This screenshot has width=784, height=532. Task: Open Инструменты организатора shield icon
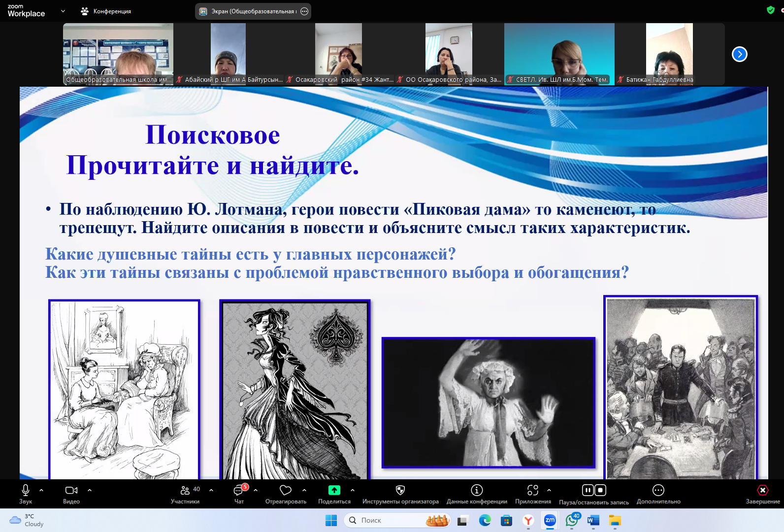coord(400,491)
